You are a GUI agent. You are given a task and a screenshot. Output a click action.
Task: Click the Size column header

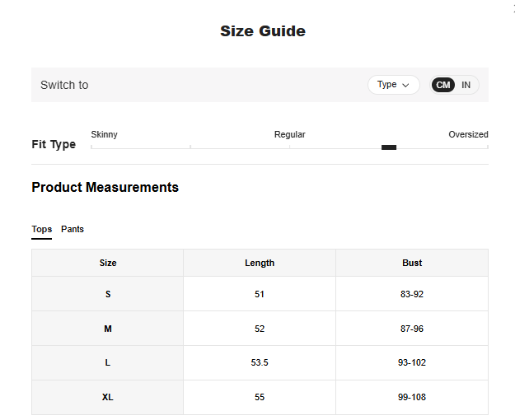108,263
